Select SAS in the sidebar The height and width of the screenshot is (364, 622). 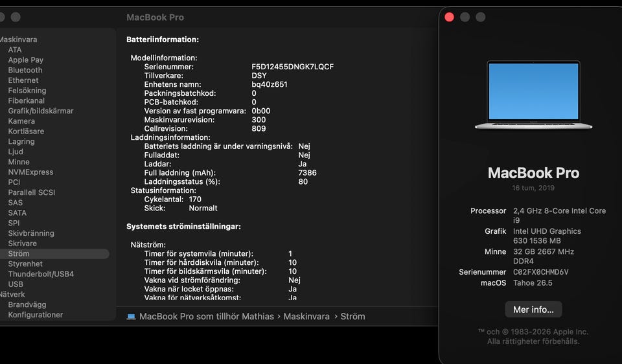tap(15, 203)
